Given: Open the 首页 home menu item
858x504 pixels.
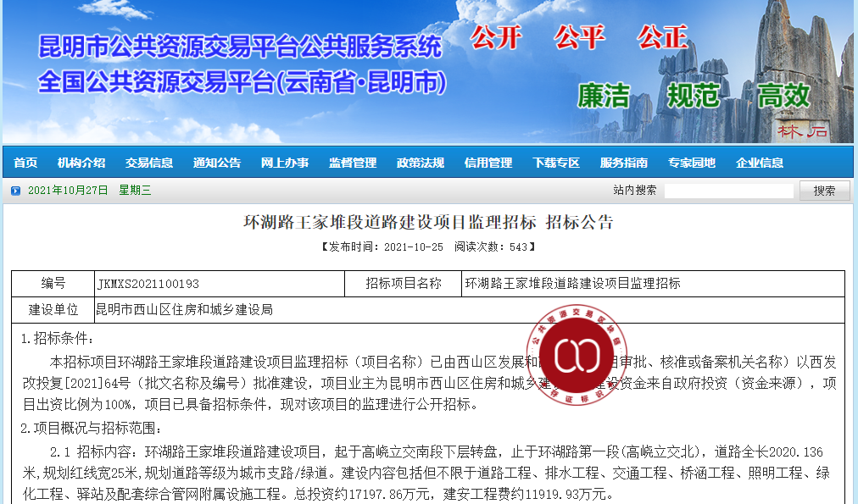Looking at the screenshot, I should point(25,163).
